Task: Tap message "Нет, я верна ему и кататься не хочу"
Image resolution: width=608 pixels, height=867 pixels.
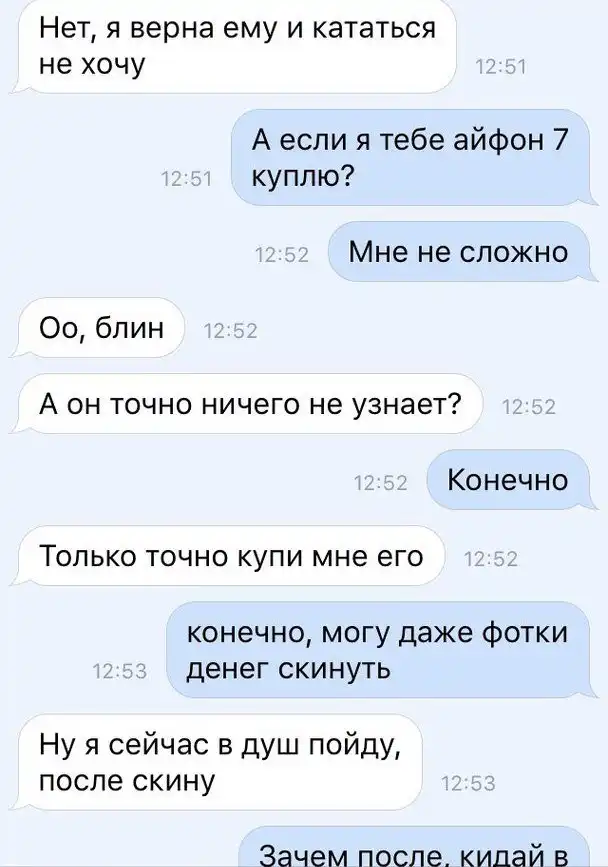Action: click(237, 46)
